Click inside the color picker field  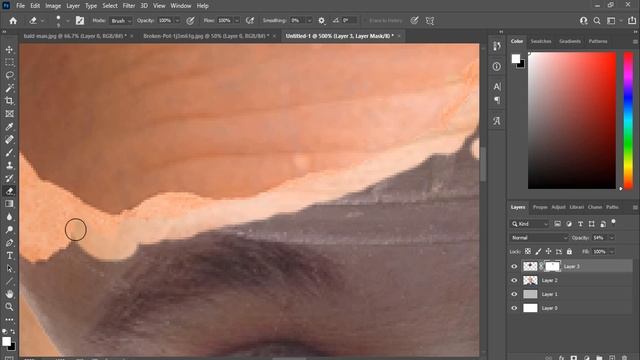[x=572, y=120]
